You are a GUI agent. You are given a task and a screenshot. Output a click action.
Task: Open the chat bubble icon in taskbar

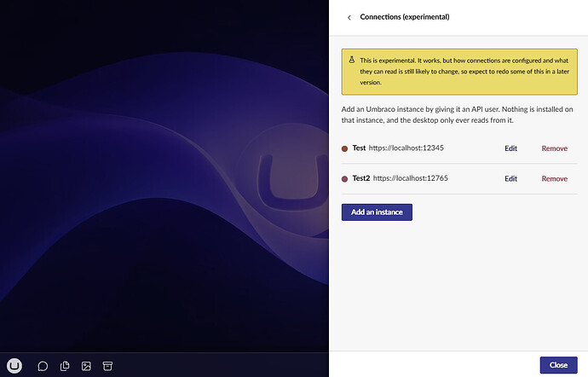click(x=43, y=366)
